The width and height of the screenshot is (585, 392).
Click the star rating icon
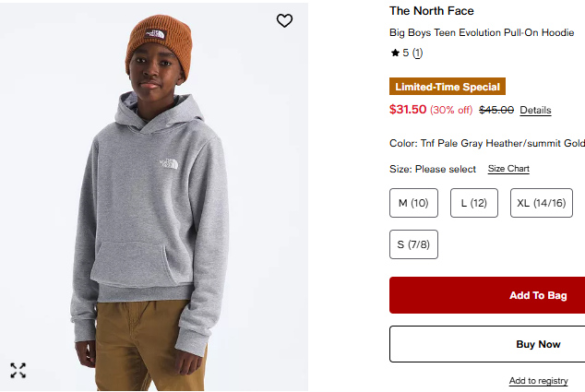pos(395,53)
